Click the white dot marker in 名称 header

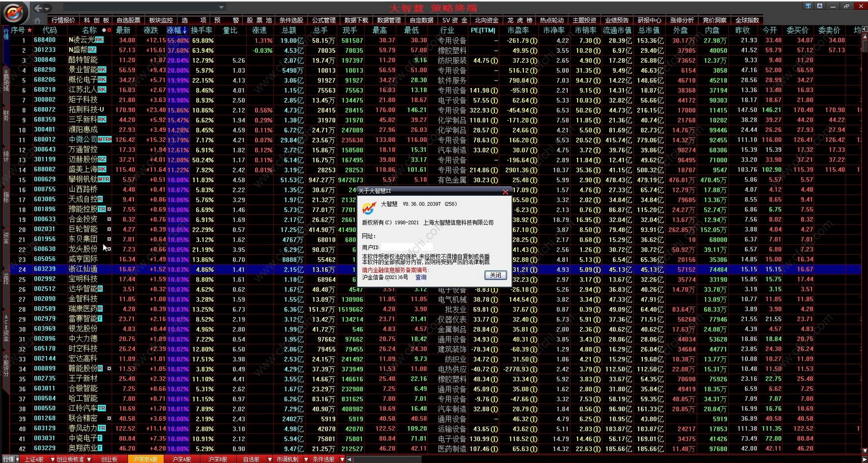click(104, 31)
